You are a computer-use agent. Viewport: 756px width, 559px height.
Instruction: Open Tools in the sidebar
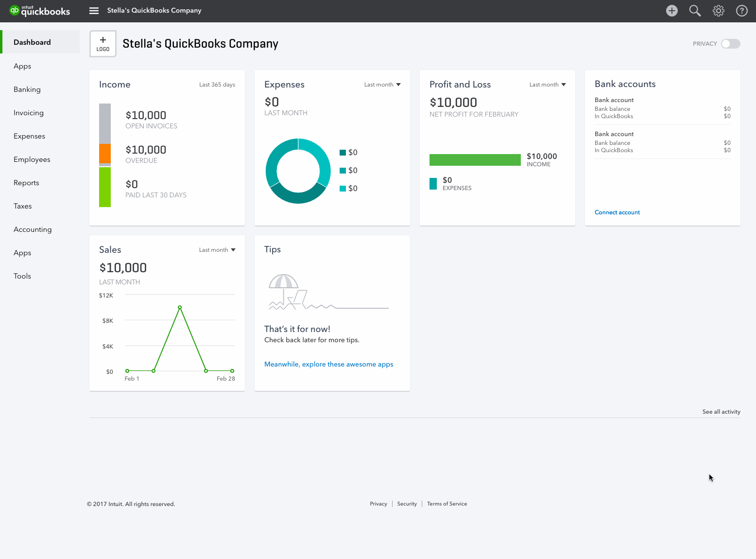click(x=22, y=276)
